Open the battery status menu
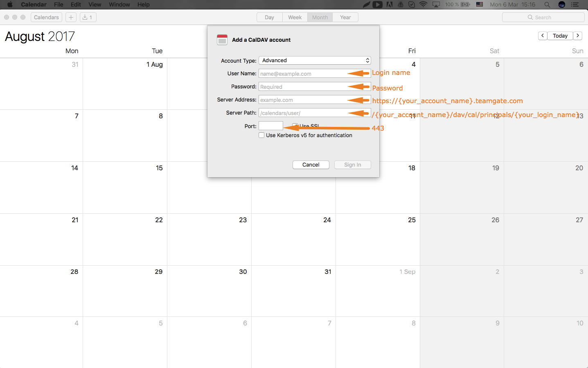This screenshot has width=588, height=368. 457,5
